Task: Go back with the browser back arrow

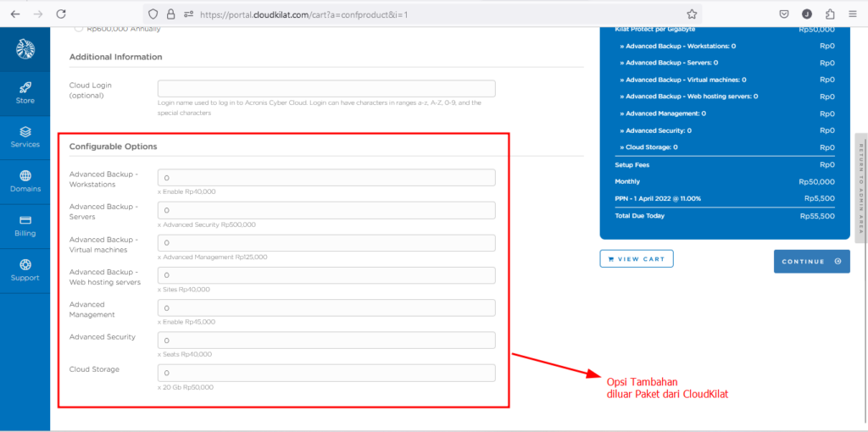Action: coord(14,14)
